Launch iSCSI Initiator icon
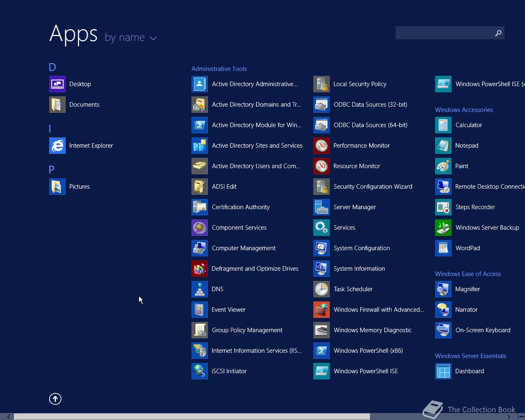The height and width of the screenshot is (420, 525). (200, 371)
